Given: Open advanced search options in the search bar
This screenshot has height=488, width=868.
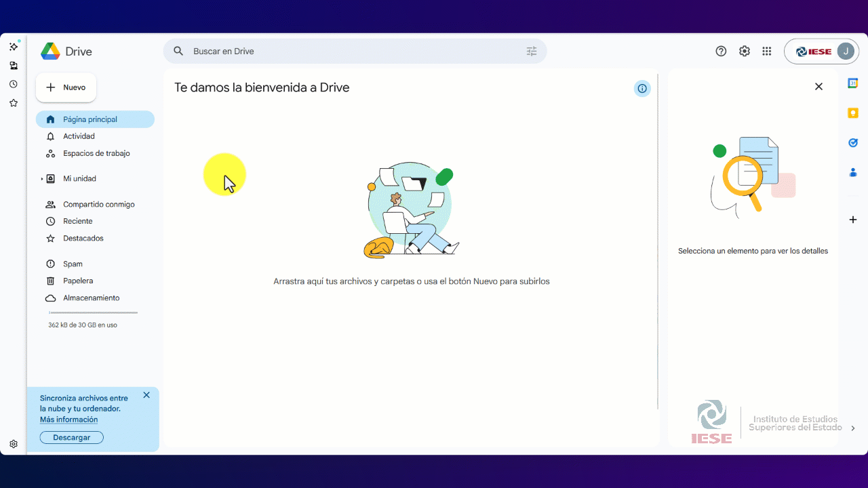Looking at the screenshot, I should (x=532, y=51).
